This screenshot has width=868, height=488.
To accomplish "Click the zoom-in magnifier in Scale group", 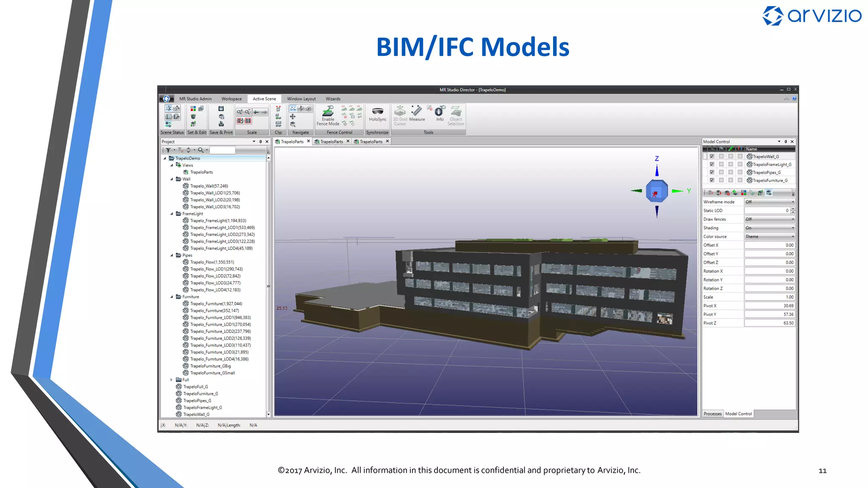I will [240, 112].
